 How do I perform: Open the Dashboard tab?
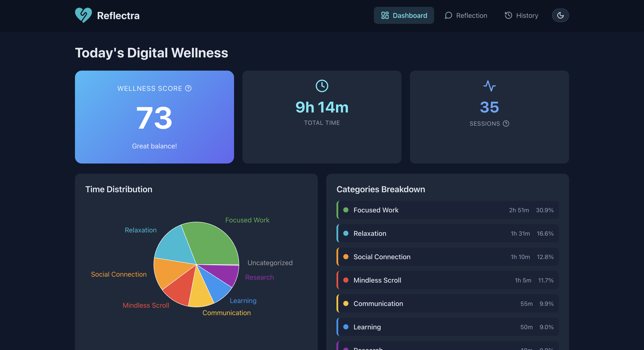404,16
